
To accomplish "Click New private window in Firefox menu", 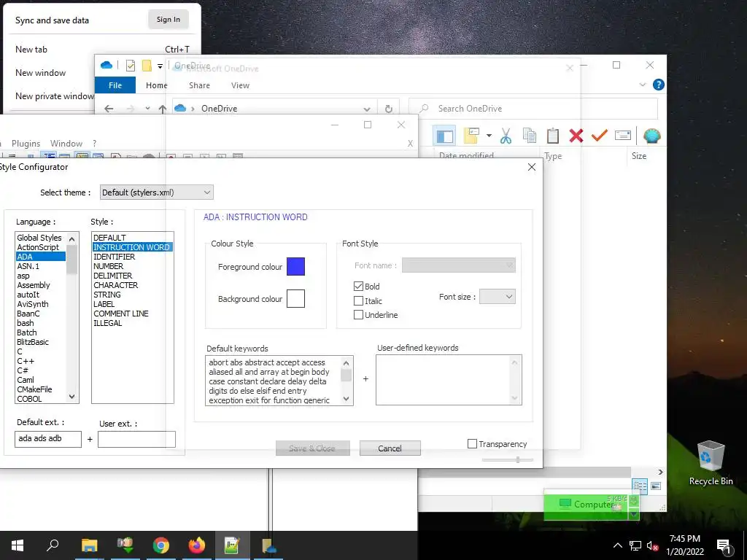I will click(x=54, y=96).
